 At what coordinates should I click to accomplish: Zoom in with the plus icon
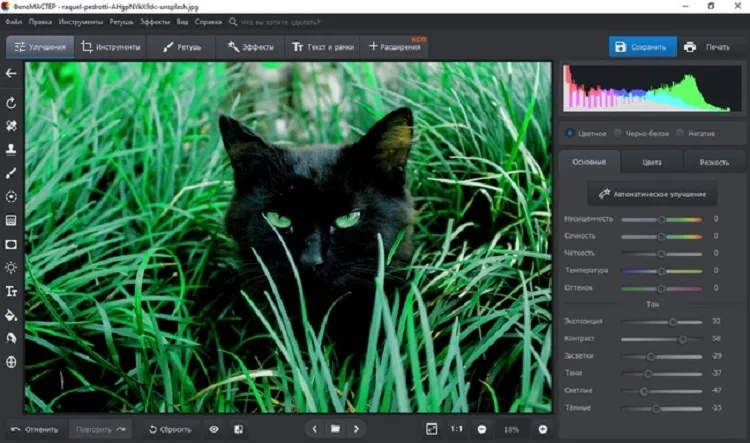[542, 430]
